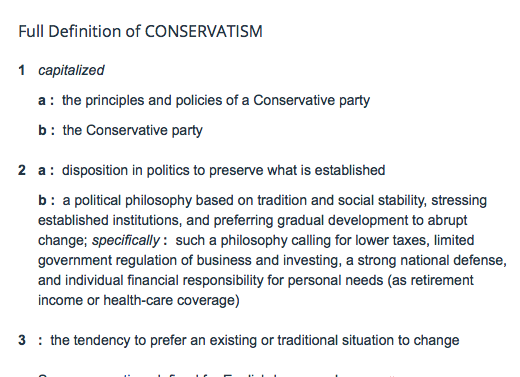
Task: Click the phrase 'traditional situation to change'
Action: (x=368, y=340)
